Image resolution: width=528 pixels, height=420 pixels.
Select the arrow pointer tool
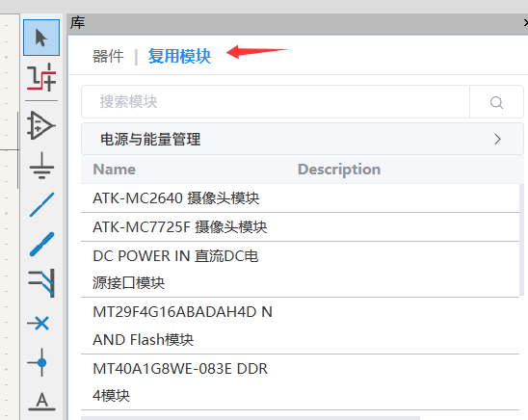coord(41,38)
